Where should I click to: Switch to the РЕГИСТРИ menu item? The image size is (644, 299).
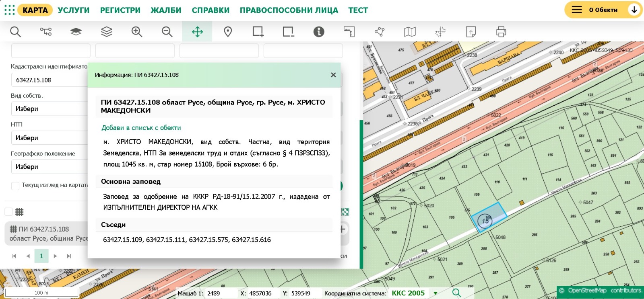(120, 10)
